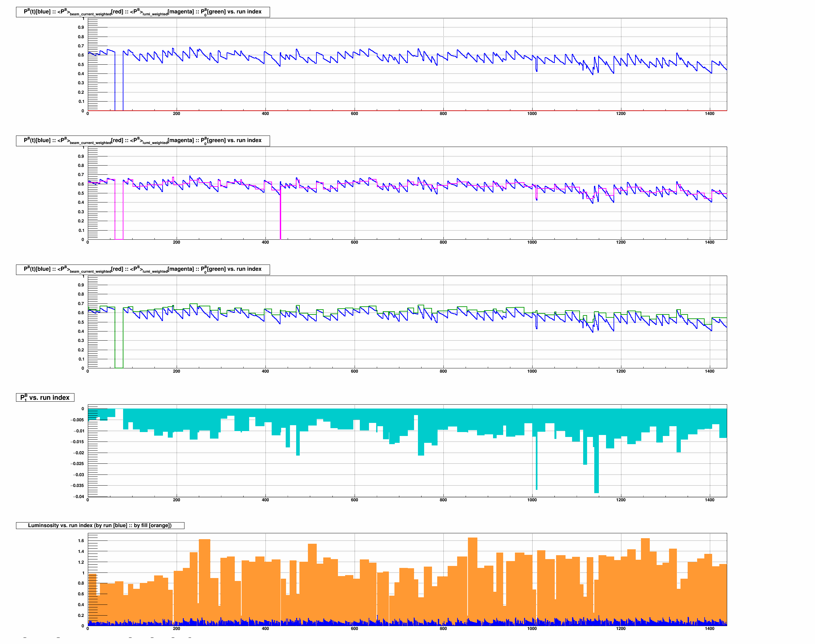
Task: Click the 'P1B vs. run index' title box
Action: pyautogui.click(x=45, y=397)
